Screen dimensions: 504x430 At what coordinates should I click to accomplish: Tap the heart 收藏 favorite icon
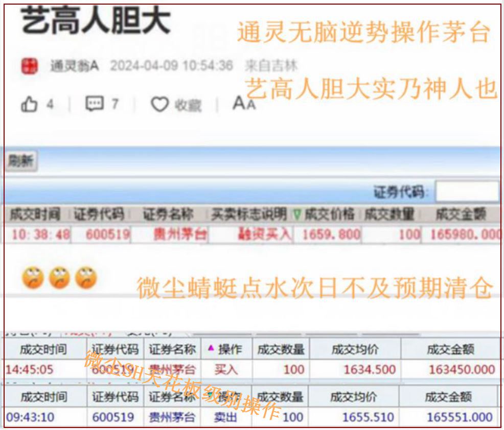(x=160, y=104)
